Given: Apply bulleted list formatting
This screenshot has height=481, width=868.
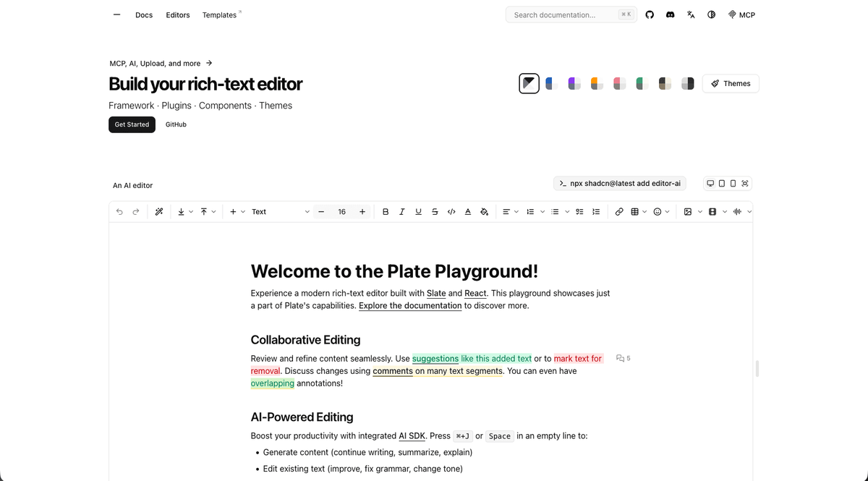Looking at the screenshot, I should click(555, 212).
